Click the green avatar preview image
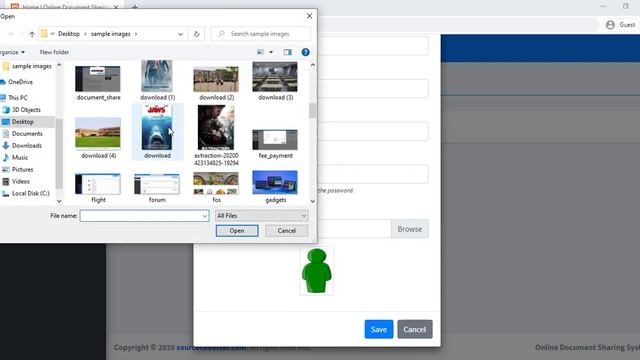The width and height of the screenshot is (640, 360). pyautogui.click(x=317, y=271)
